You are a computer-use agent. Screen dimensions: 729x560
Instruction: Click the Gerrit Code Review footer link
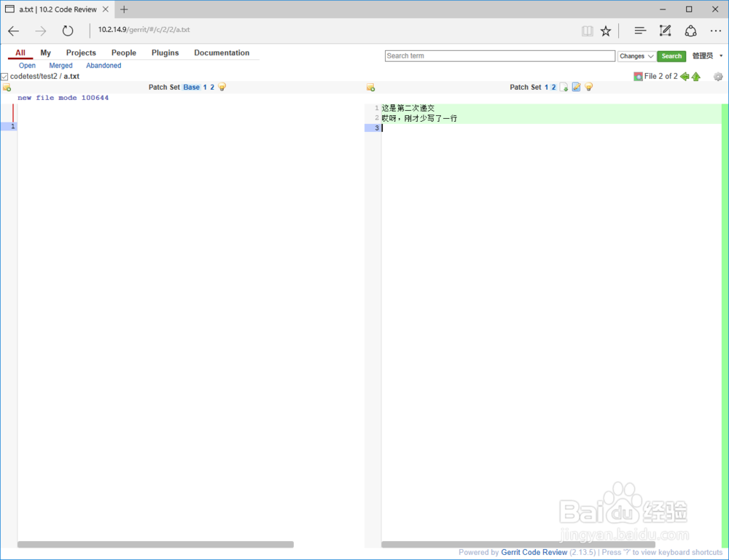[534, 552]
